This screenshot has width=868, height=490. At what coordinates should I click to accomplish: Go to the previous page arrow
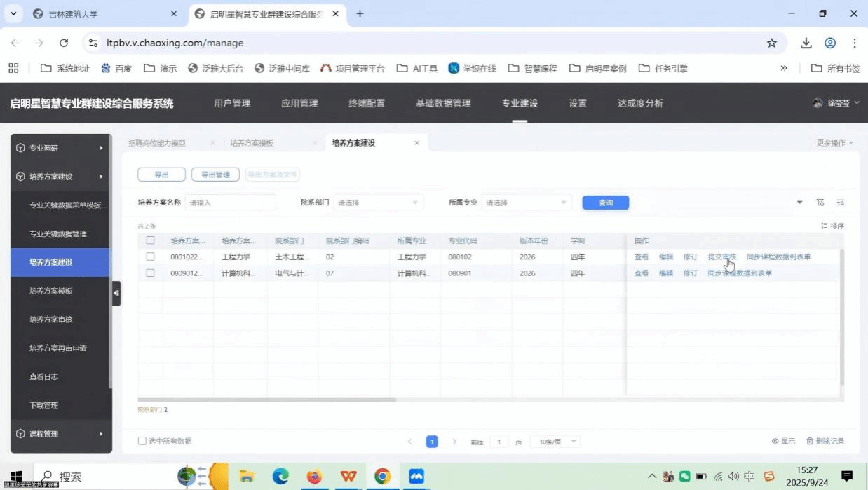click(x=410, y=442)
